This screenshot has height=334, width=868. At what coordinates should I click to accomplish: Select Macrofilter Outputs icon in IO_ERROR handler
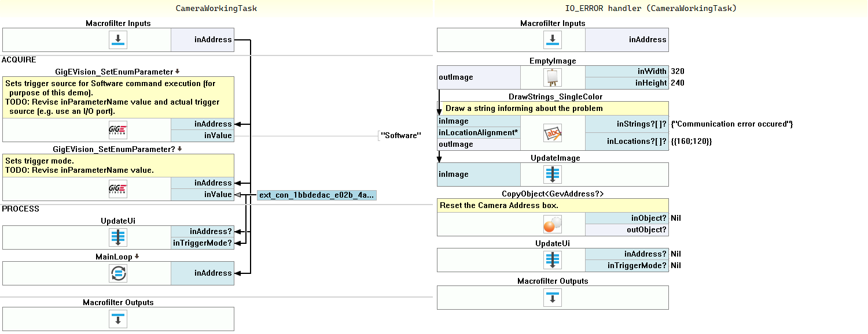tap(553, 298)
